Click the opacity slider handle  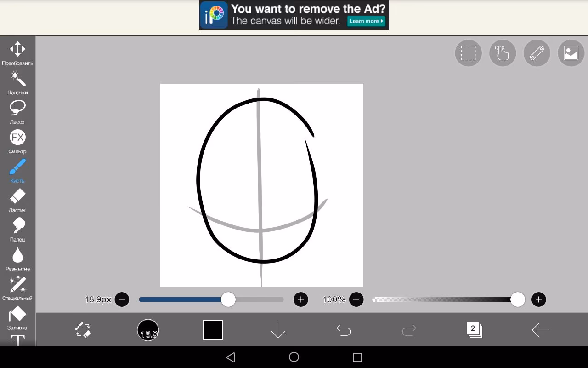(x=518, y=299)
